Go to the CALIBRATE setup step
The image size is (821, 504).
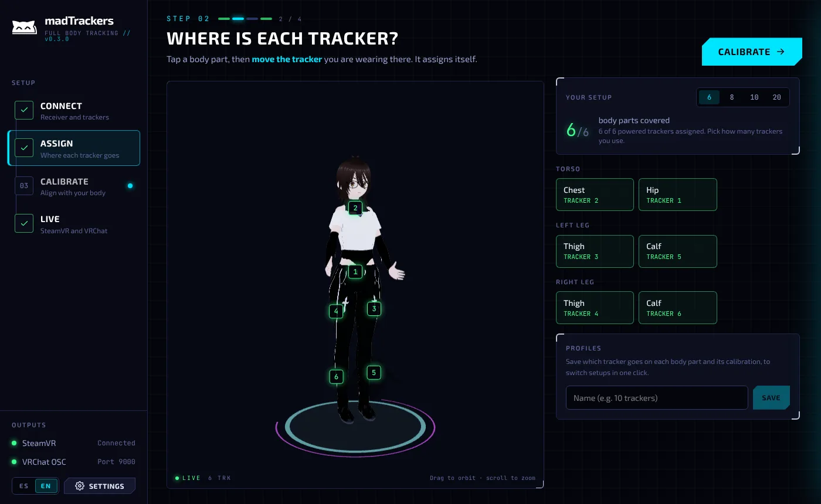[x=74, y=186]
